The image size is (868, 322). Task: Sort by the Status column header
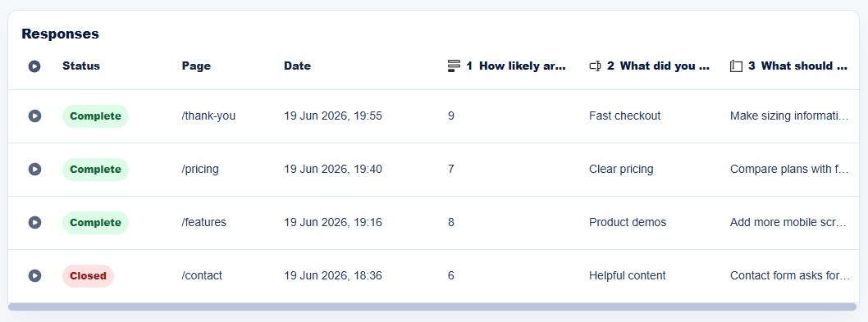point(81,66)
